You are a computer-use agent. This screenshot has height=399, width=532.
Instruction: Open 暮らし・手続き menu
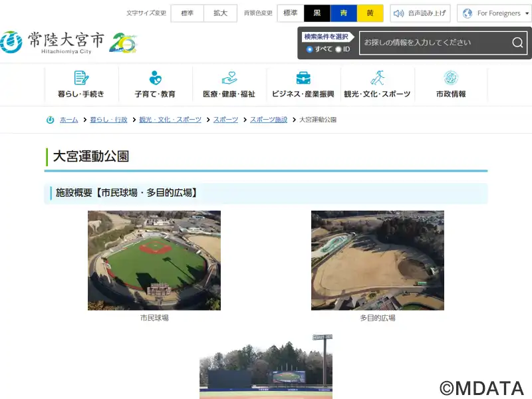(x=81, y=84)
